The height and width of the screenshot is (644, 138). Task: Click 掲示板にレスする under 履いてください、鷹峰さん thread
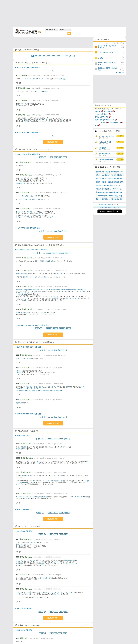53,142
